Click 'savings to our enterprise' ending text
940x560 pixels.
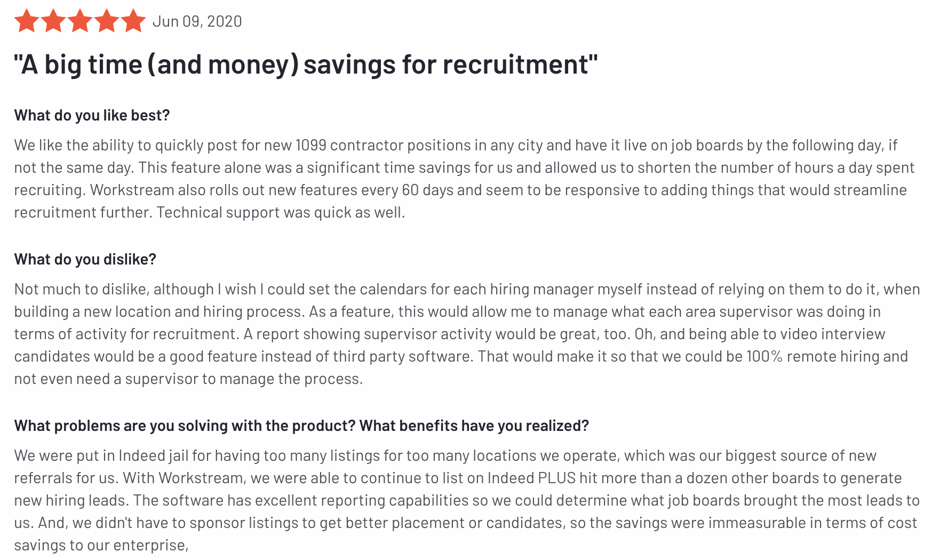tap(101, 545)
